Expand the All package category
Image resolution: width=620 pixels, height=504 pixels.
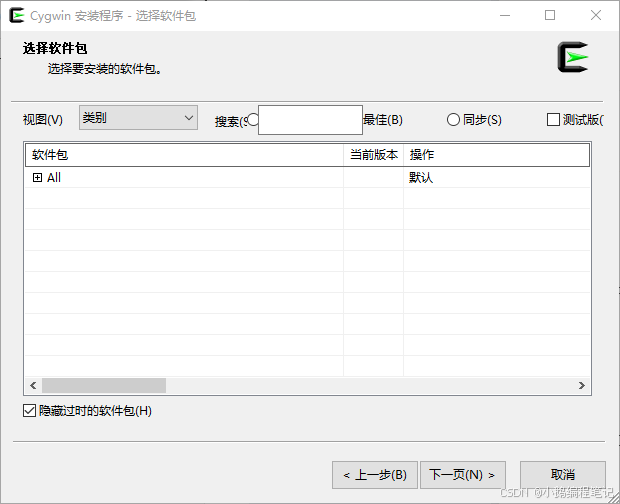coord(37,177)
